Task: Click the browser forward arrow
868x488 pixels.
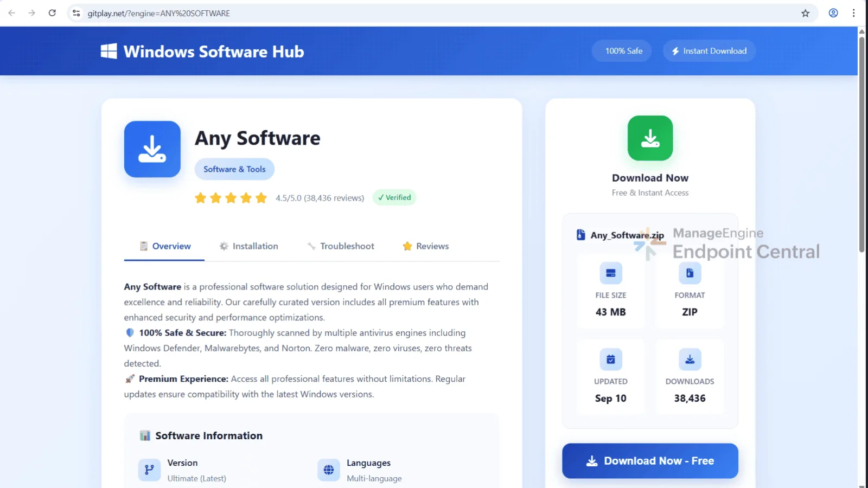Action: pyautogui.click(x=31, y=13)
